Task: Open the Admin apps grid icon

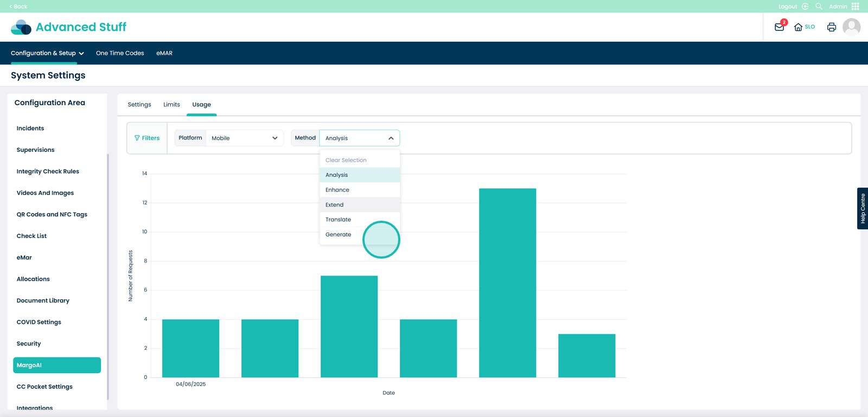Action: [856, 7]
